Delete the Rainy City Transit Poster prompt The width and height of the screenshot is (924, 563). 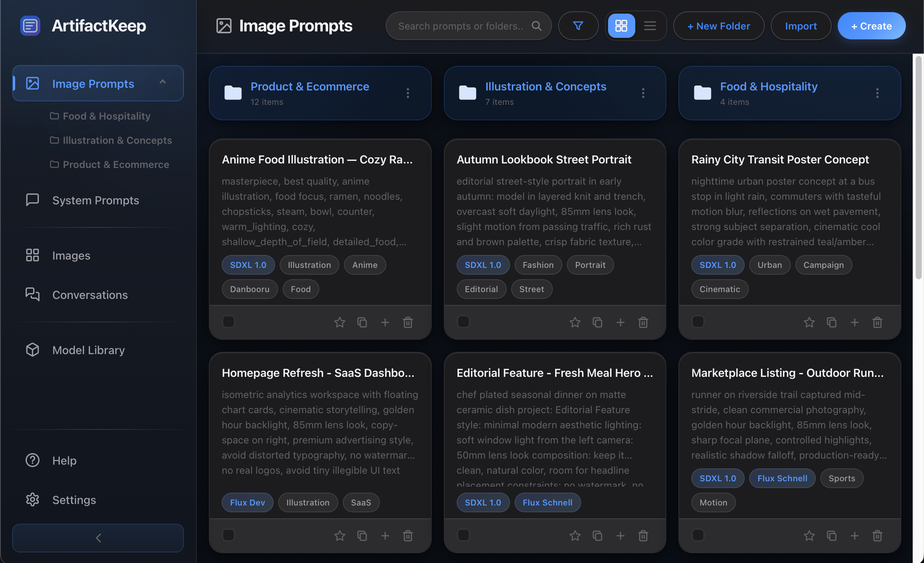[877, 322]
